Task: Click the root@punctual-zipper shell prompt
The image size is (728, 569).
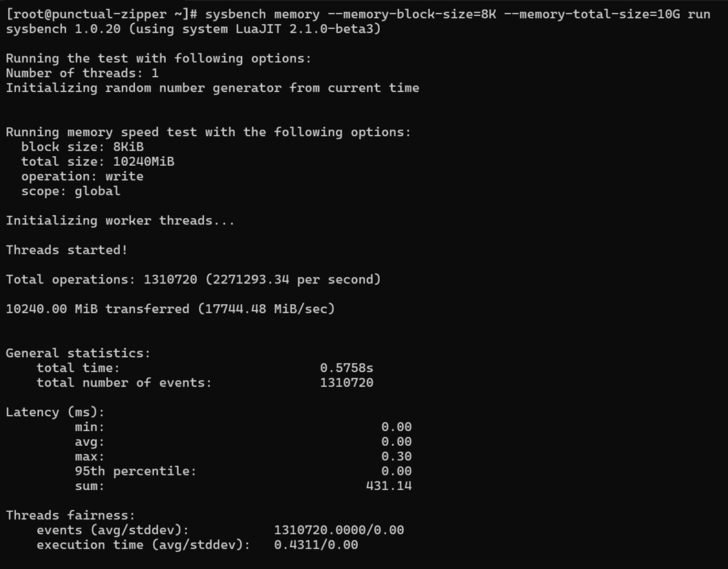Action: click(x=102, y=14)
